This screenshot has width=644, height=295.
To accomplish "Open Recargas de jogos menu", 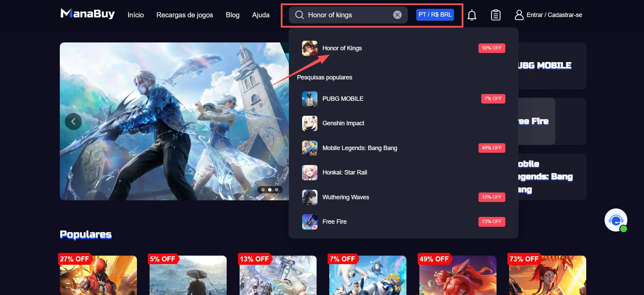I will [x=185, y=15].
